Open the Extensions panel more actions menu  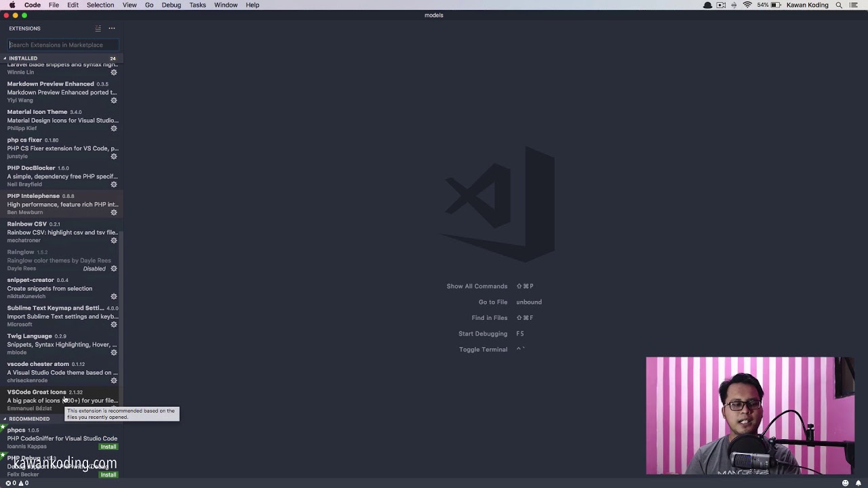(x=112, y=28)
